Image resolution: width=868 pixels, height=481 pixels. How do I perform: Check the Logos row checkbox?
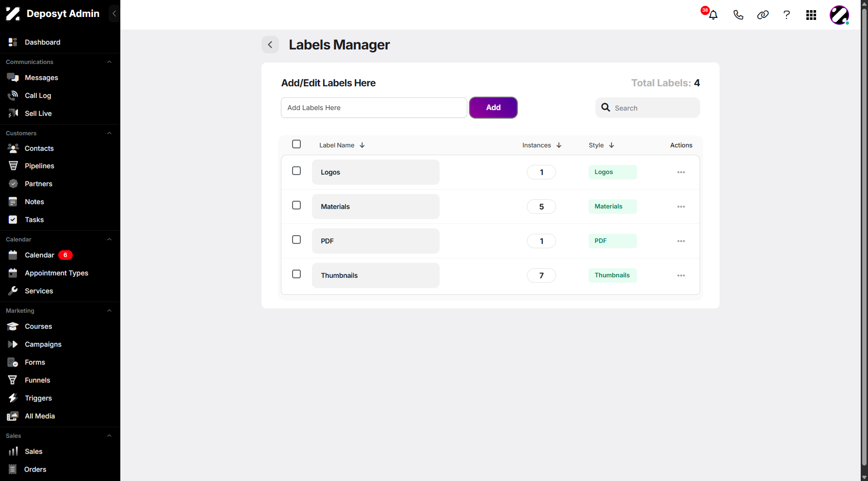pyautogui.click(x=296, y=171)
